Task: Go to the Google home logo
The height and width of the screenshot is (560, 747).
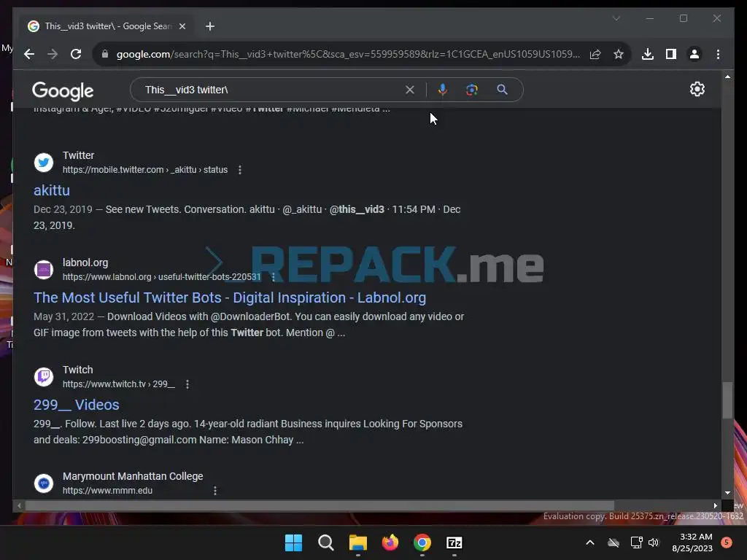Action: click(x=63, y=90)
